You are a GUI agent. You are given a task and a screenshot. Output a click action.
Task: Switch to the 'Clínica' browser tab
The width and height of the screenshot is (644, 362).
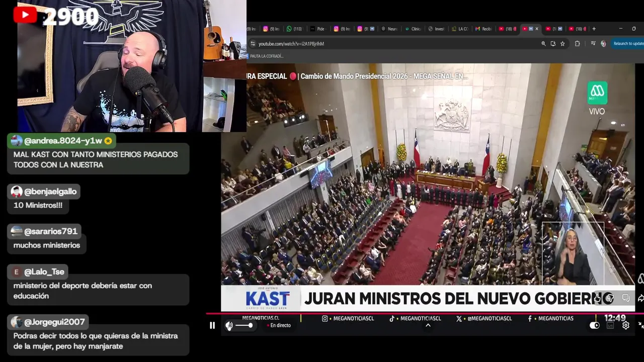[413, 29]
